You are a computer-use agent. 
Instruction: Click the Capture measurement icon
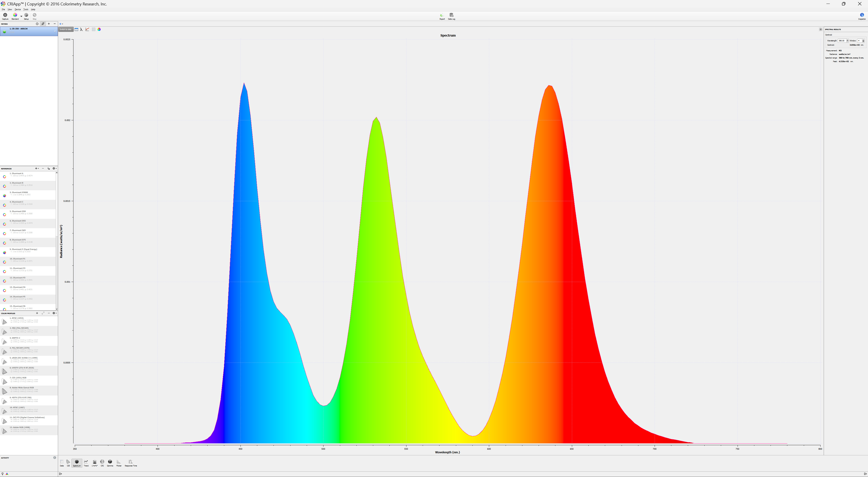[x=5, y=16]
